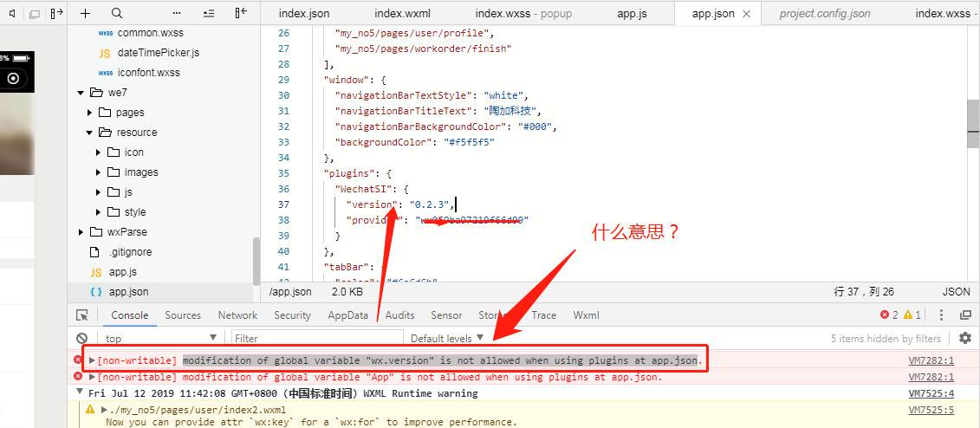Open common.wxss in file tree
The height and width of the screenshot is (428, 980).
click(151, 33)
